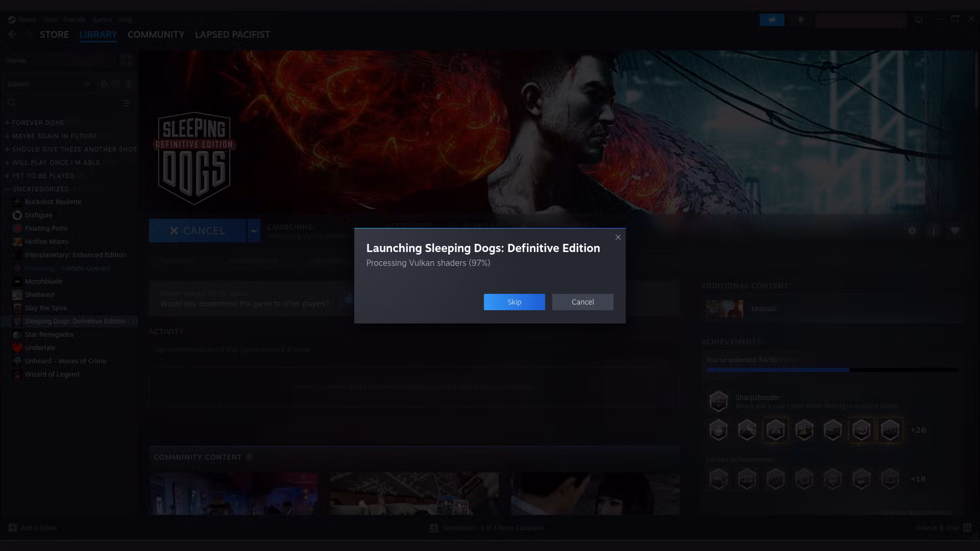This screenshot has height=551, width=980.
Task: Select Moonring - Update Queued entry
Action: tap(67, 268)
